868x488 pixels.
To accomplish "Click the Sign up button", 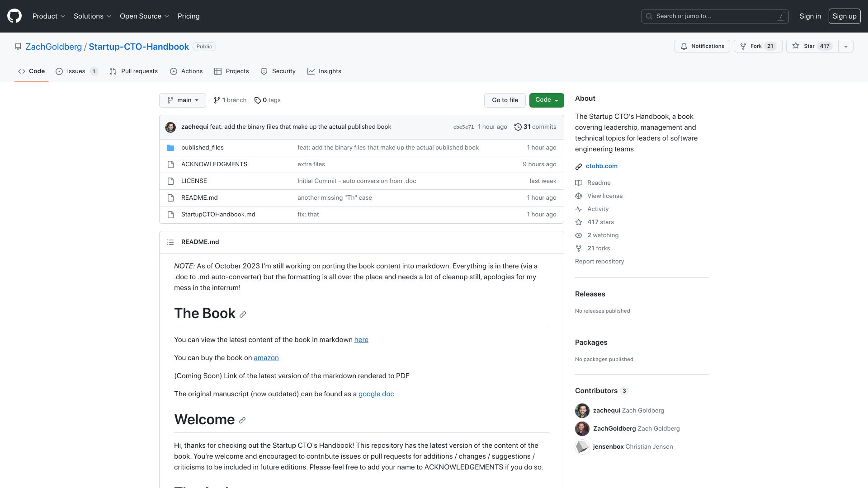I will (x=844, y=16).
